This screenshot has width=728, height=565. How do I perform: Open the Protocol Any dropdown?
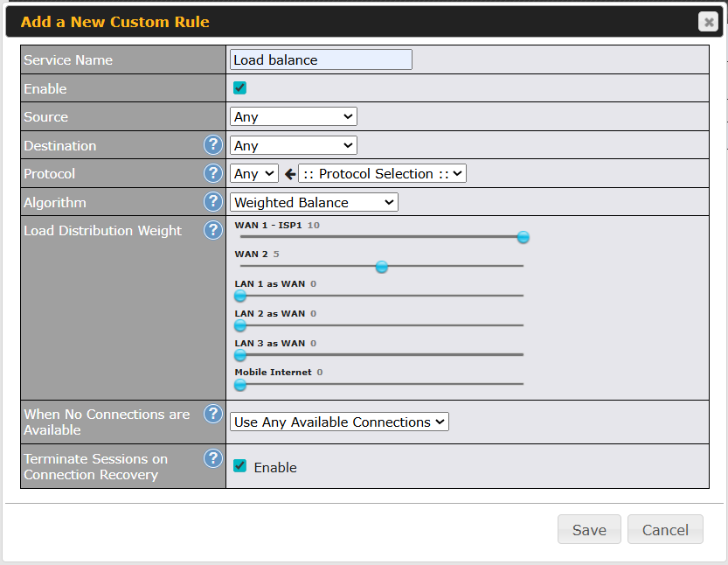click(254, 174)
